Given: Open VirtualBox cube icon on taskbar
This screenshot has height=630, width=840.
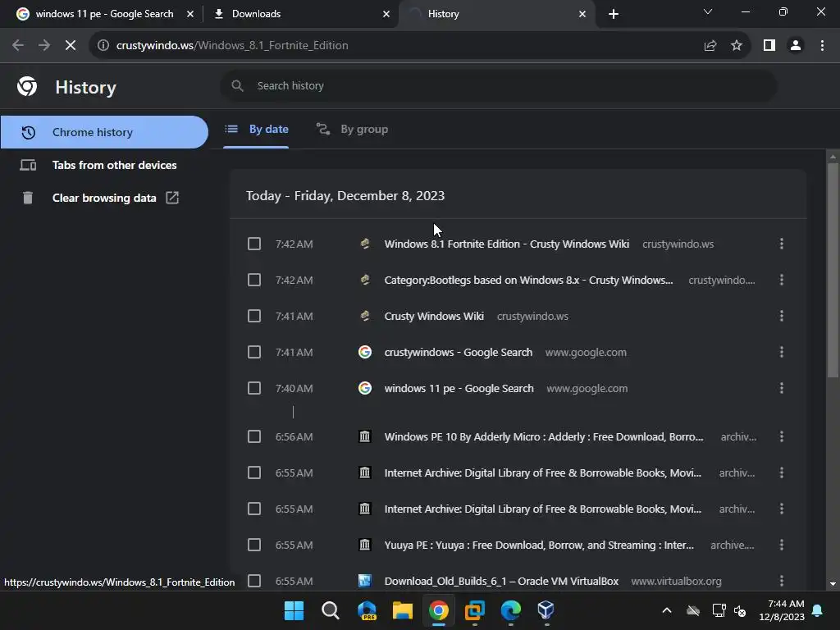Looking at the screenshot, I should (546, 610).
